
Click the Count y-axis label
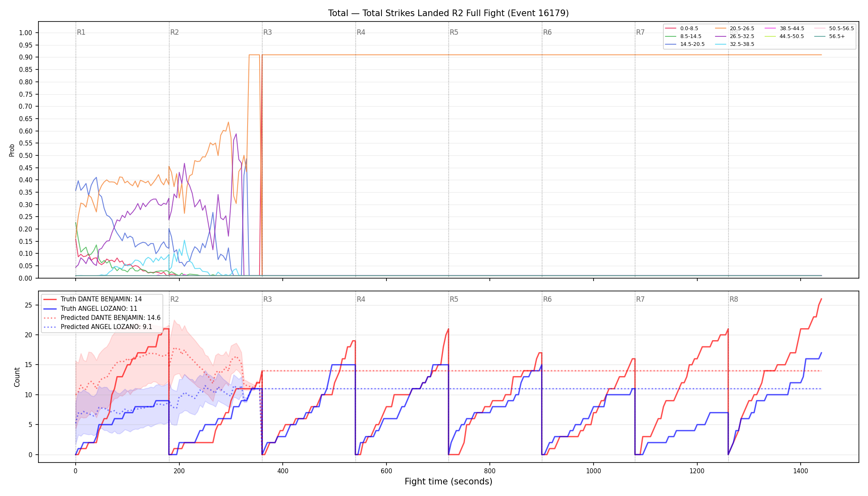[17, 377]
